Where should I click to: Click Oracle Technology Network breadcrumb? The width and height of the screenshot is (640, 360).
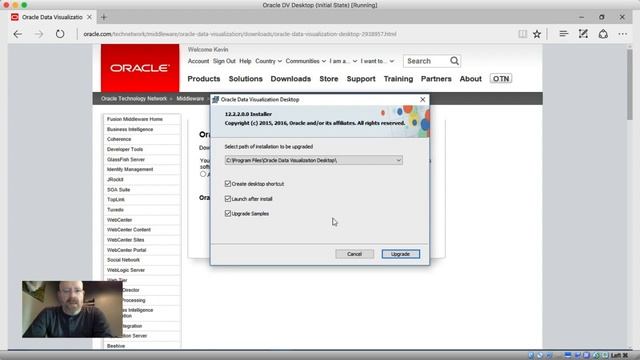[x=134, y=99]
